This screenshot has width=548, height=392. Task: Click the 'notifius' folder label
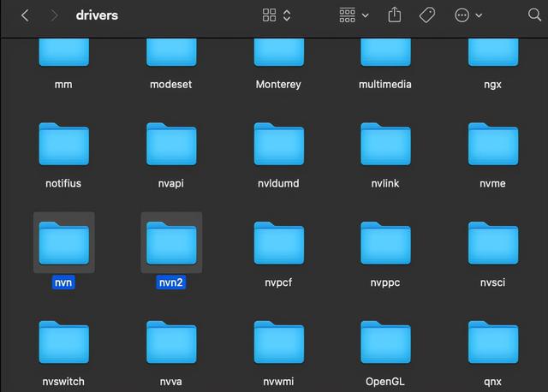(x=63, y=183)
